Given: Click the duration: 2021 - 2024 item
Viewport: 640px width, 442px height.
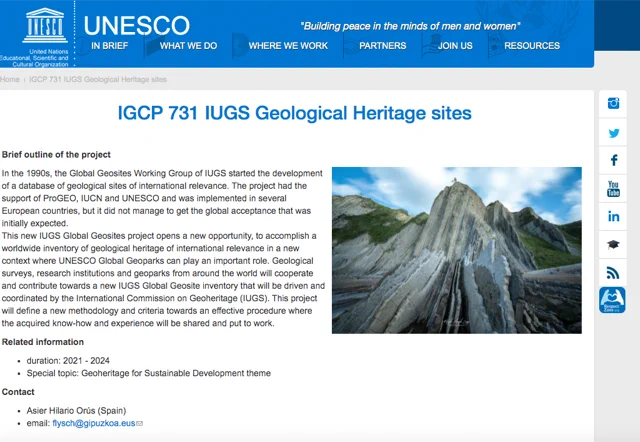Looking at the screenshot, I should click(68, 361).
